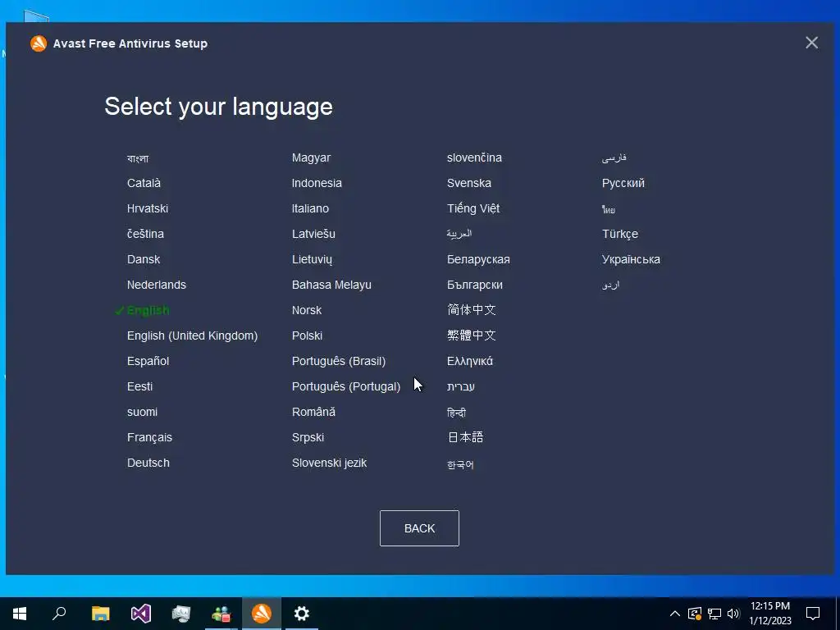Select Simplified Chinese 简体中文
Viewport: 840px width, 630px height.
tap(472, 309)
